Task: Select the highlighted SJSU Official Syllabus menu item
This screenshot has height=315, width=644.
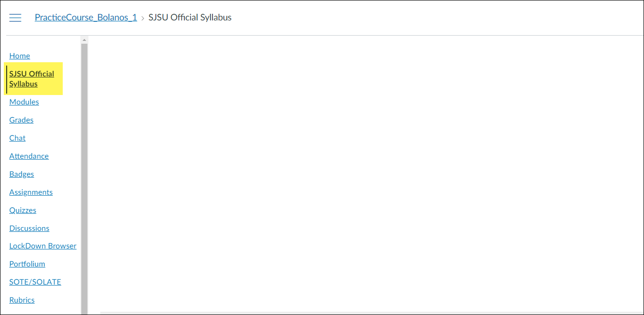Action: [31, 78]
